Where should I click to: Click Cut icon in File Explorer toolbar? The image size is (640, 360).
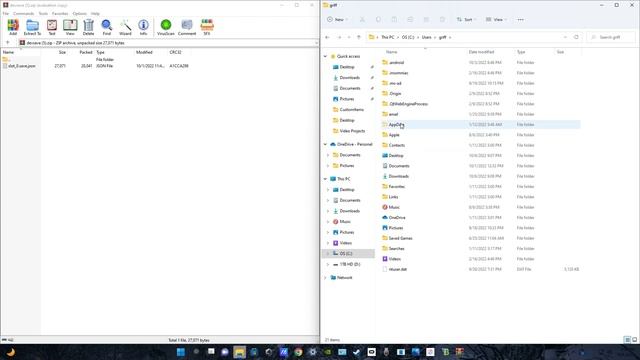point(362,20)
